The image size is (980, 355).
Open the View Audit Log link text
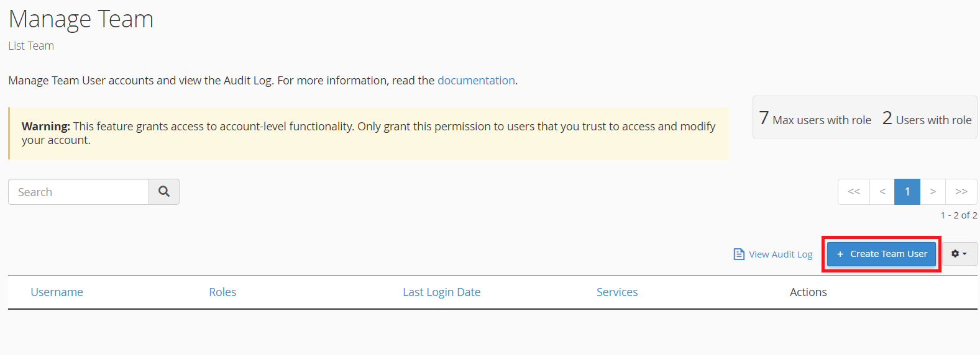pos(781,254)
